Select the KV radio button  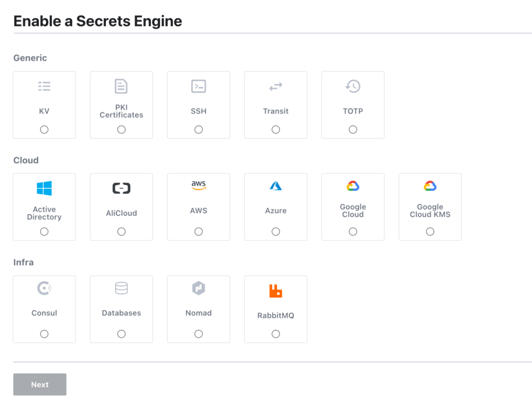tap(44, 129)
